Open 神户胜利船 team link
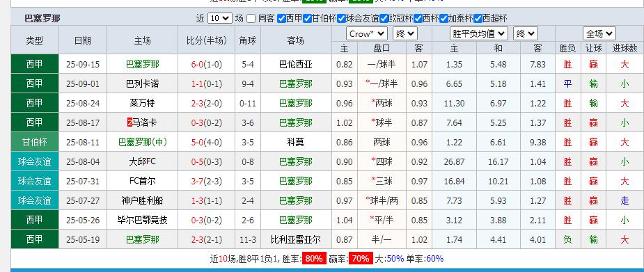The width and height of the screenshot is (644, 272). click(142, 200)
